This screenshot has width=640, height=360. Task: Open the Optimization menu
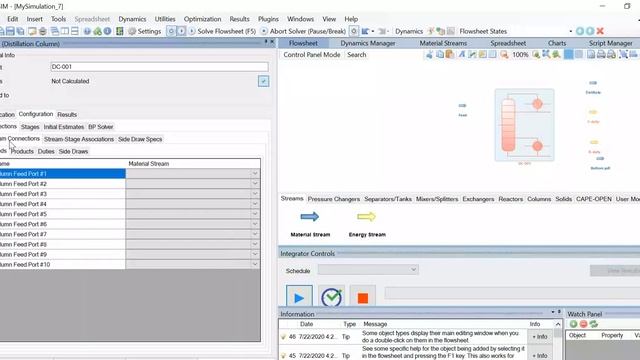[x=202, y=19]
